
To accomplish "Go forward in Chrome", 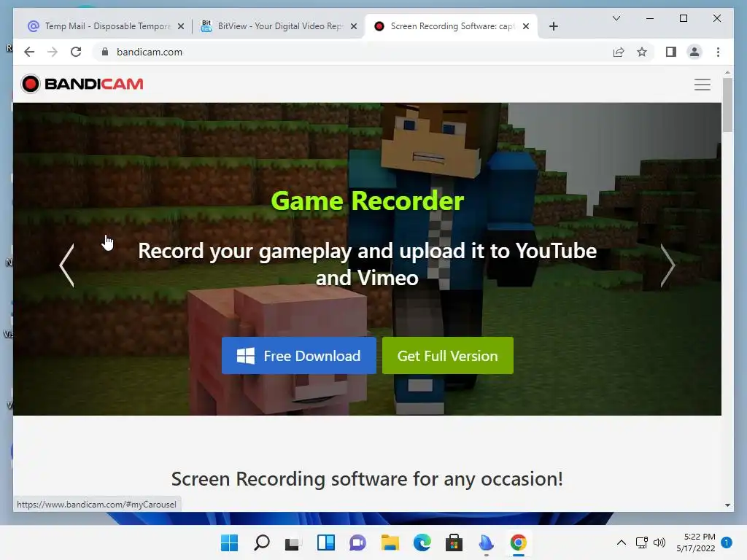I will (53, 52).
